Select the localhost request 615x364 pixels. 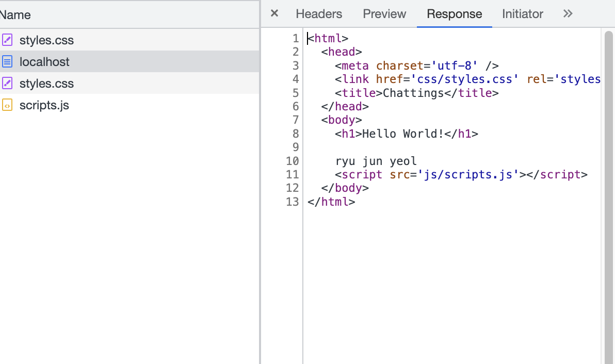pos(130,61)
